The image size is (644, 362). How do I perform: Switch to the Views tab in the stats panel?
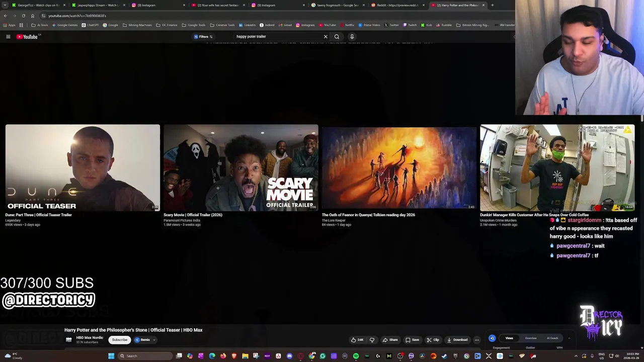(509, 338)
